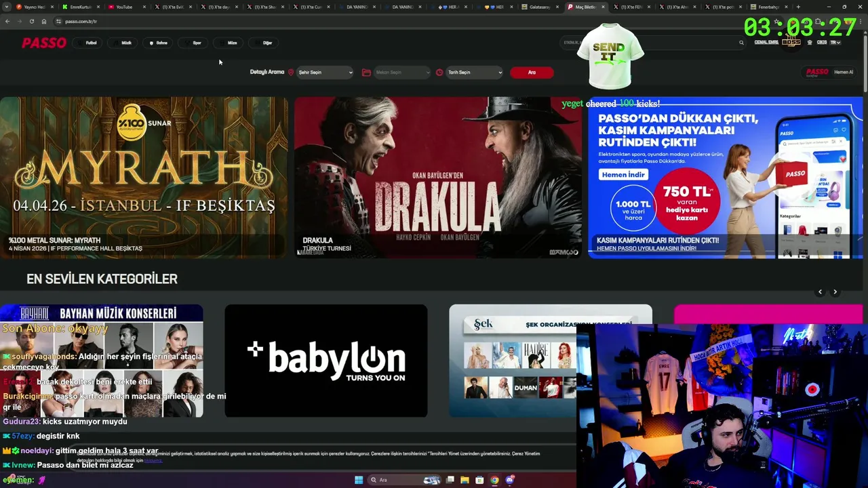Click the basket icon near ÇIKIŞ
This screenshot has height=488, width=868.
(809, 42)
